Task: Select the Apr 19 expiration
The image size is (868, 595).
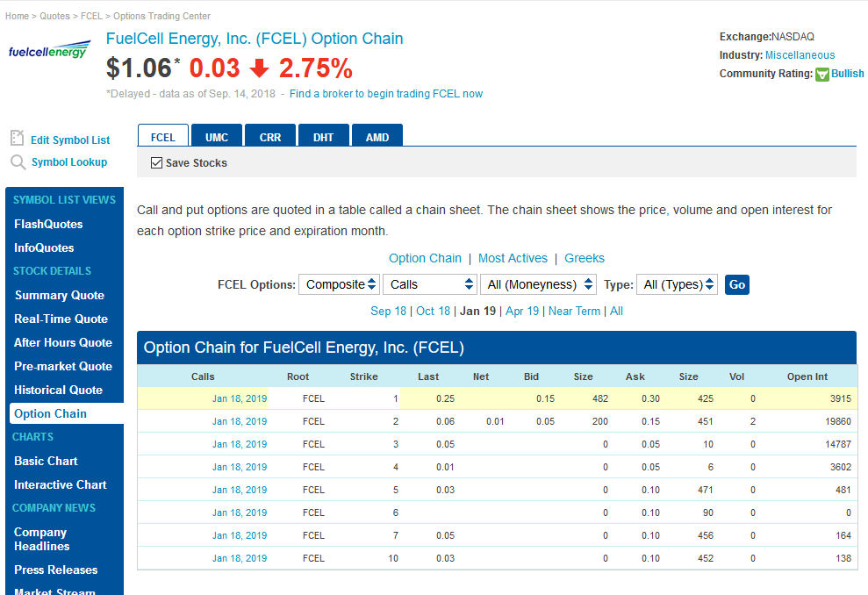Action: [522, 311]
